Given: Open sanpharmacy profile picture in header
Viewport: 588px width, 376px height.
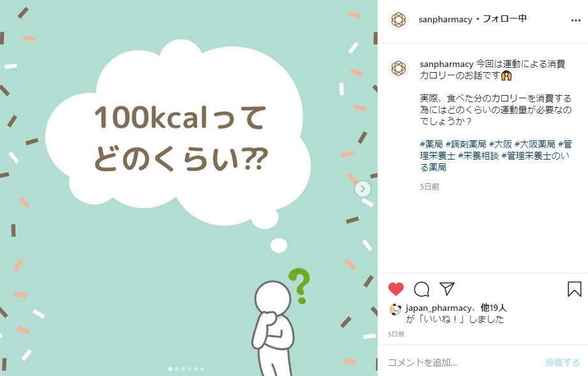Looking at the screenshot, I should click(x=399, y=20).
